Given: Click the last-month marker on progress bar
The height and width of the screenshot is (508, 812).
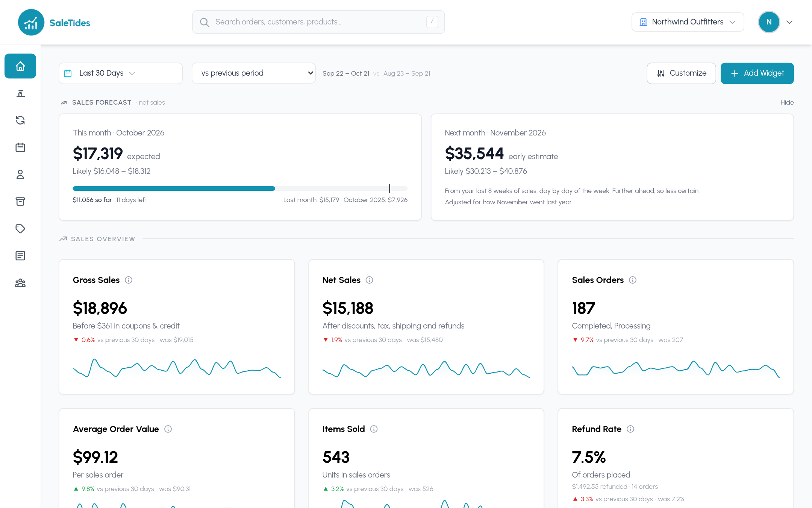Looking at the screenshot, I should click(x=389, y=189).
